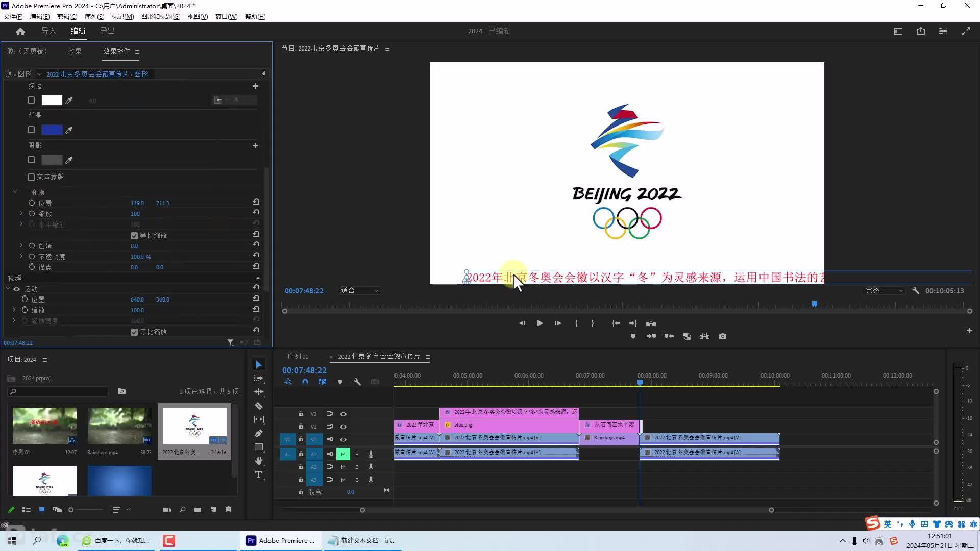The width and height of the screenshot is (980, 551).
Task: Enable the shadow (阴影) checkbox
Action: pyautogui.click(x=31, y=160)
